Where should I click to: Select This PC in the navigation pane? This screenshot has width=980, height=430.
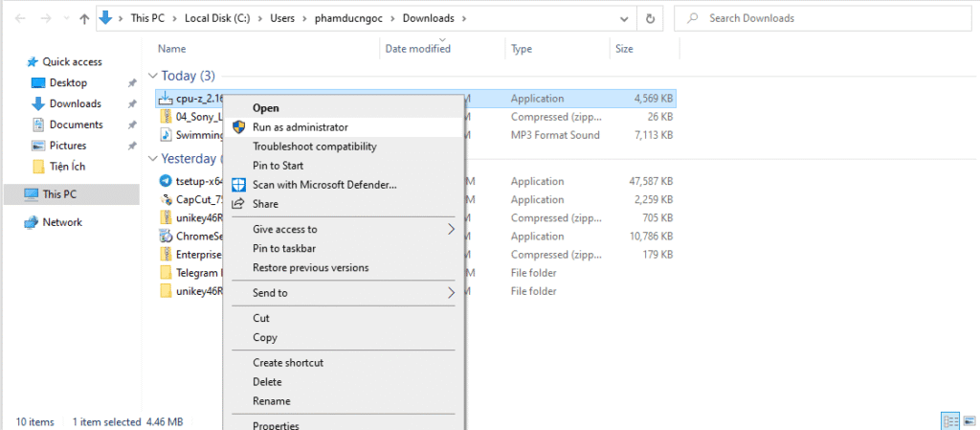58,194
